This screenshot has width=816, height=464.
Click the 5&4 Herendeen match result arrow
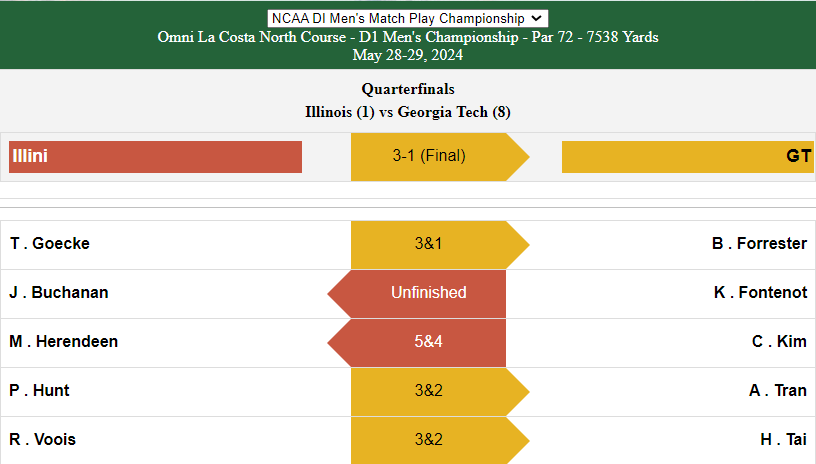click(416, 342)
